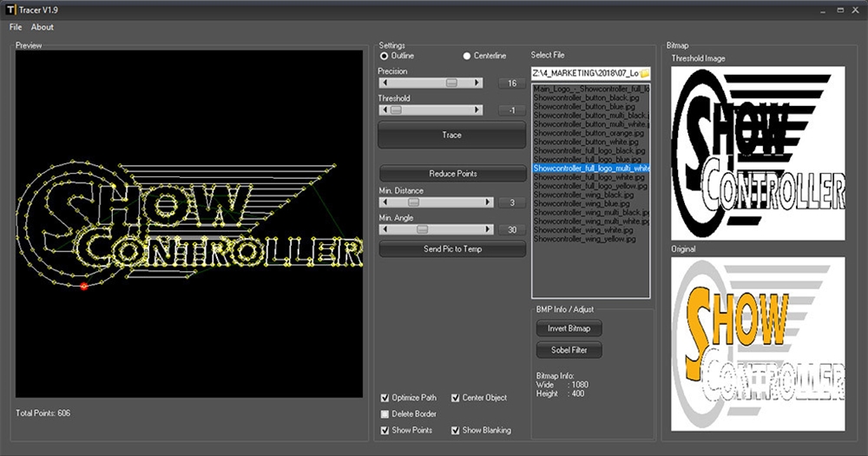Apply the Sobel Filter
Image resolution: width=868 pixels, height=456 pixels.
[x=569, y=350]
